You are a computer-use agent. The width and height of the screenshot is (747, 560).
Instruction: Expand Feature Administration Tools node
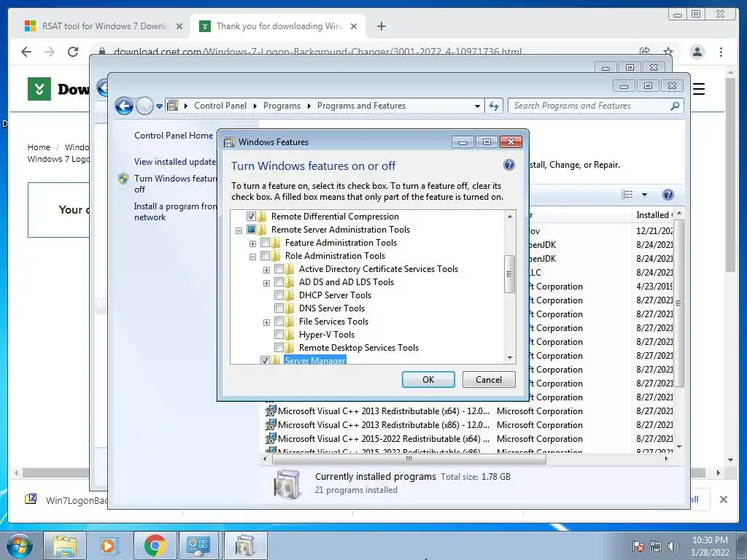pos(252,244)
